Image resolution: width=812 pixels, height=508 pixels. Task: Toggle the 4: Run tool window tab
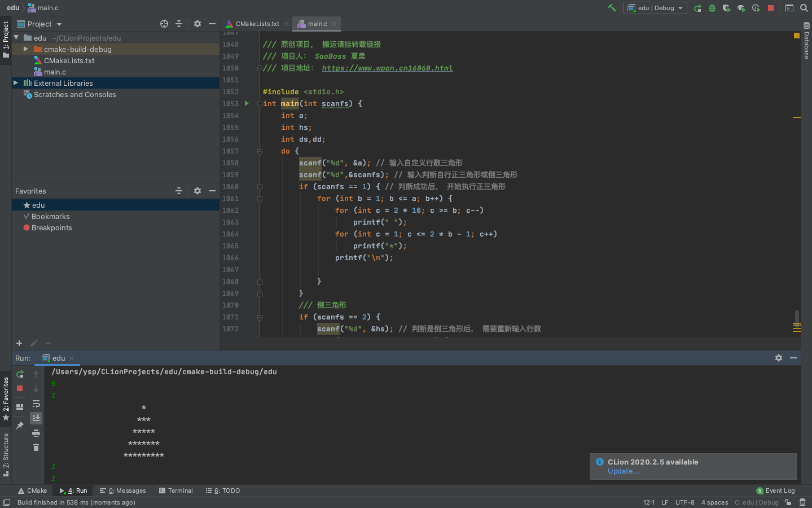click(x=73, y=491)
